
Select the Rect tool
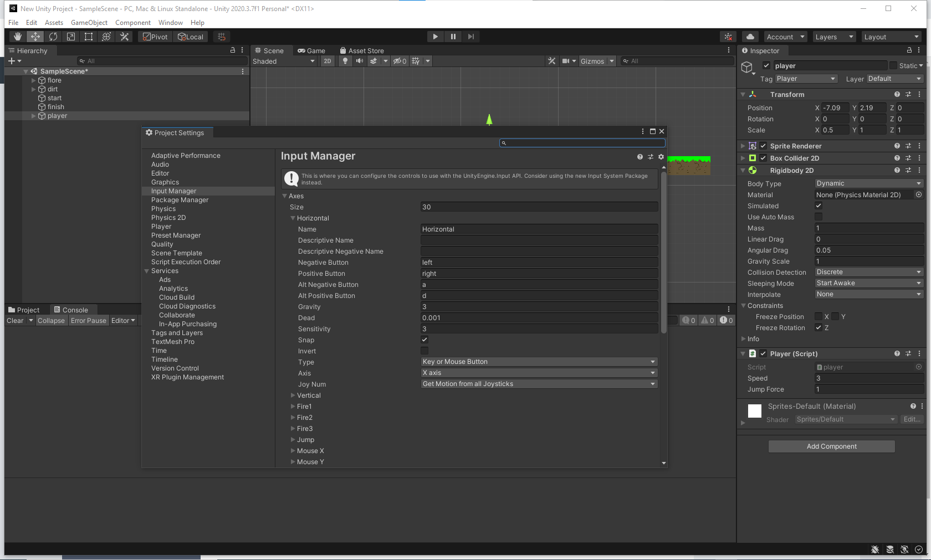[x=89, y=37]
